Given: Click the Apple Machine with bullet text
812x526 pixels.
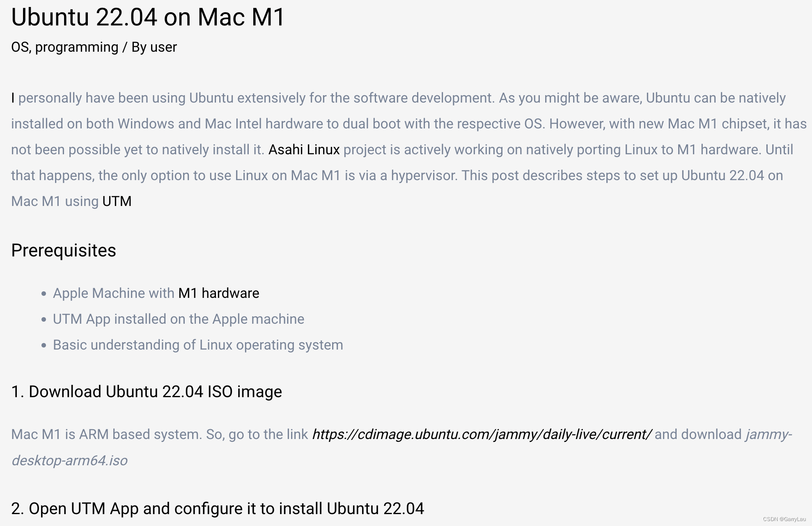Looking at the screenshot, I should coord(114,293).
